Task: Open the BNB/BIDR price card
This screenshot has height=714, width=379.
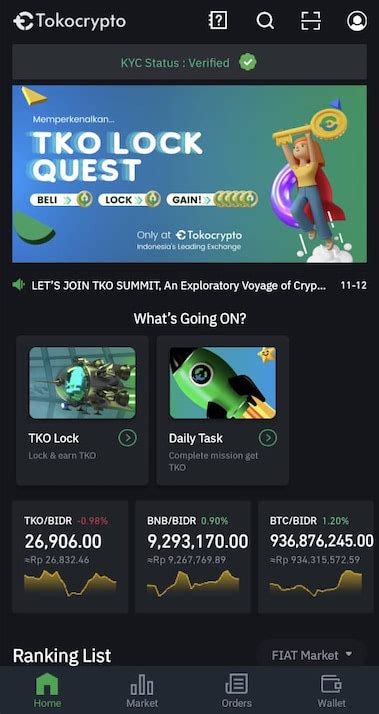Action: click(193, 557)
